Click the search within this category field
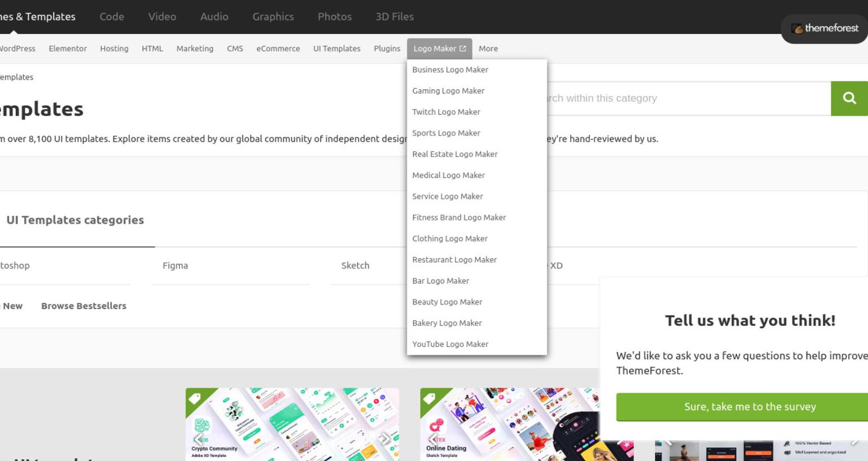Viewport: 868px width, 461px height. pos(688,98)
